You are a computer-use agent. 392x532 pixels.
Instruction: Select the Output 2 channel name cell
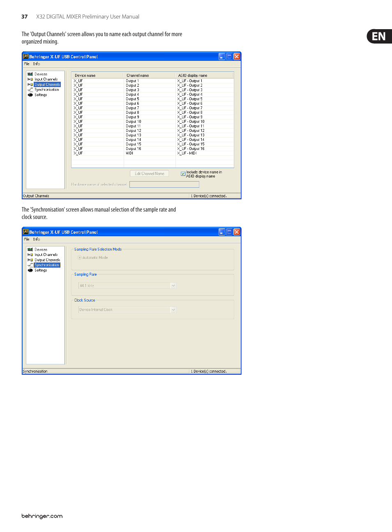click(132, 85)
